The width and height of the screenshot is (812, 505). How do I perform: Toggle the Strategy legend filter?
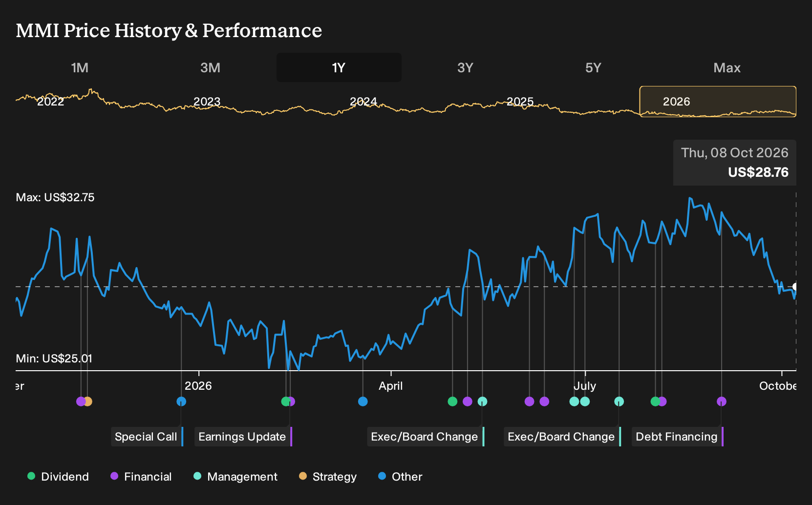(x=328, y=477)
